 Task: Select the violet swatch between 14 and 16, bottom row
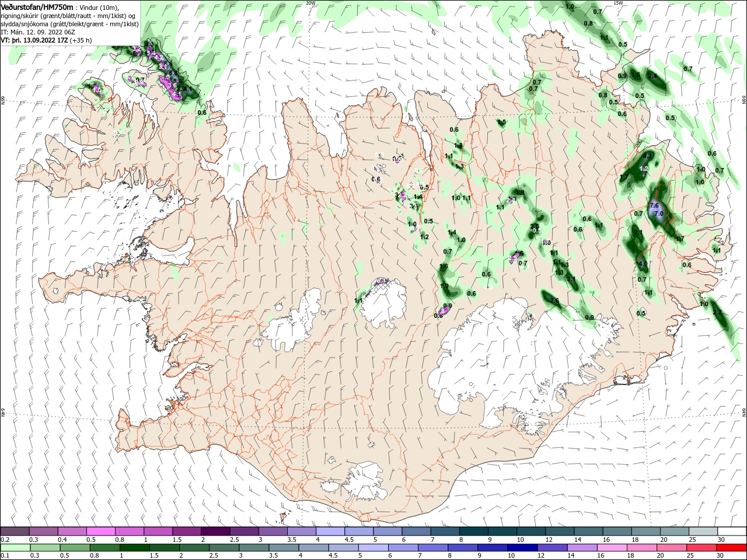tap(582, 548)
